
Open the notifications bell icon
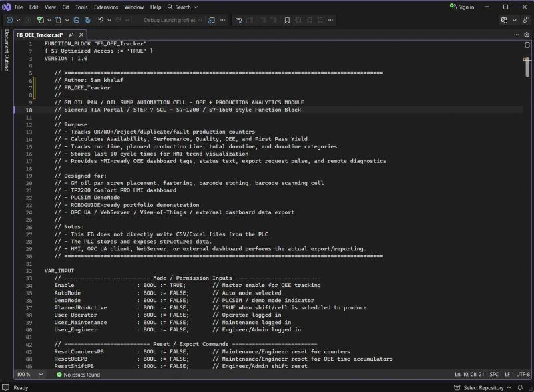(x=520, y=387)
